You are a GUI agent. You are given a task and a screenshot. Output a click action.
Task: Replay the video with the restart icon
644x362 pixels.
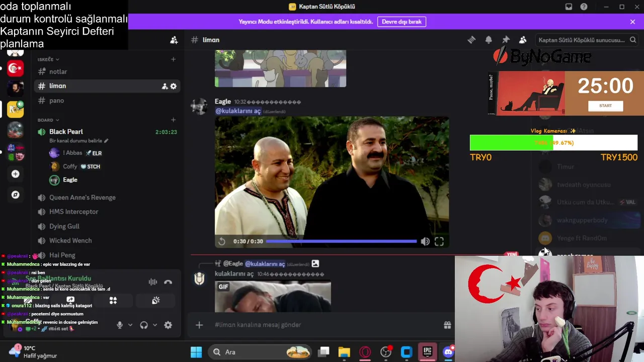tap(222, 241)
